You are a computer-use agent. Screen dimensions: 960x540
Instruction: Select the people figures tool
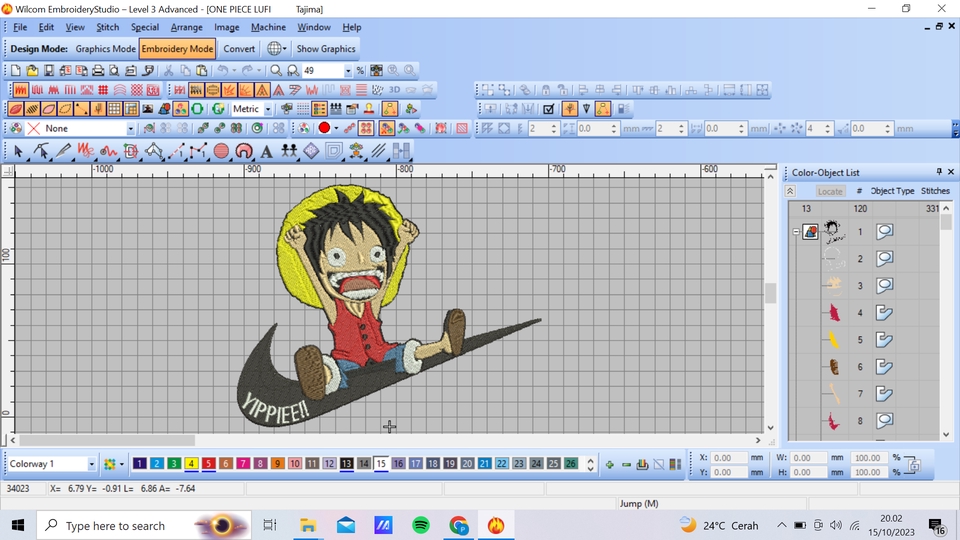pyautogui.click(x=289, y=151)
